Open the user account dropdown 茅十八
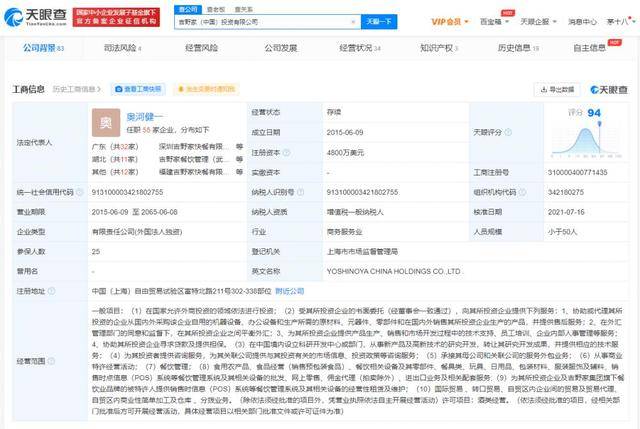This screenshot has height=429, width=640. (x=621, y=21)
